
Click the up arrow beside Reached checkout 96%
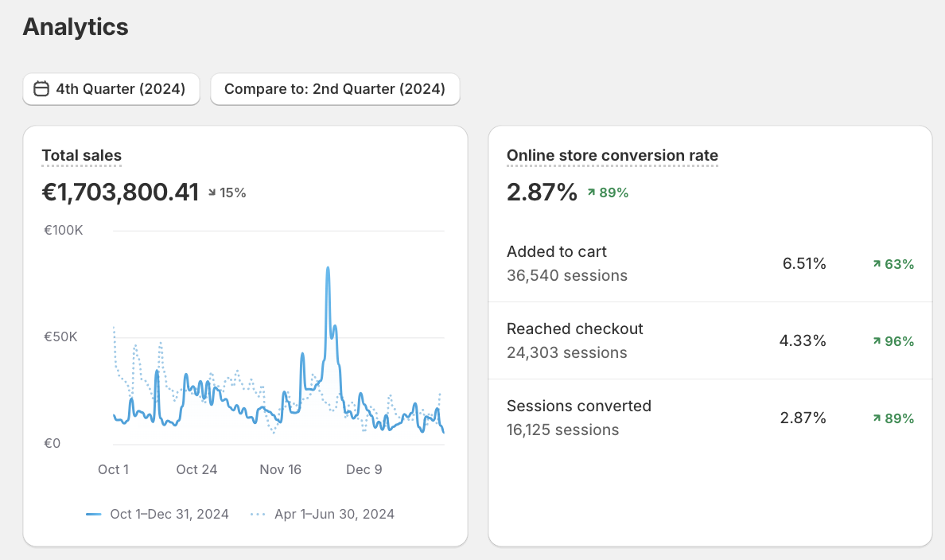[877, 340]
